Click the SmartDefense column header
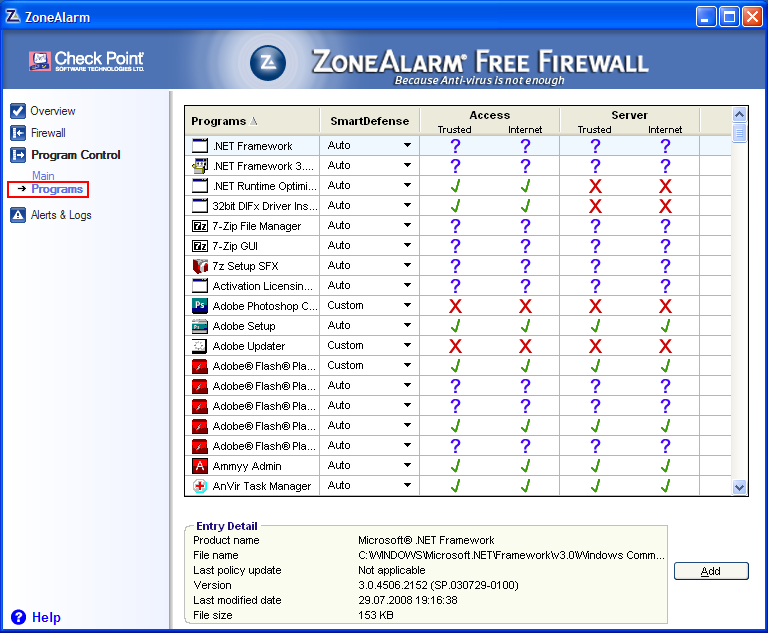Image resolution: width=768 pixels, height=633 pixels. (x=370, y=121)
